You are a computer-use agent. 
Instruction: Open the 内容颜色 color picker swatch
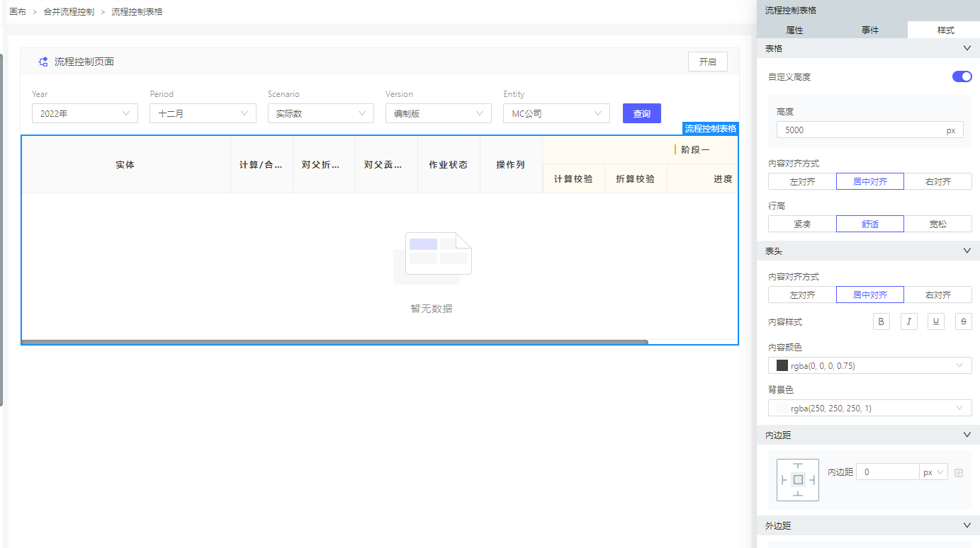782,366
